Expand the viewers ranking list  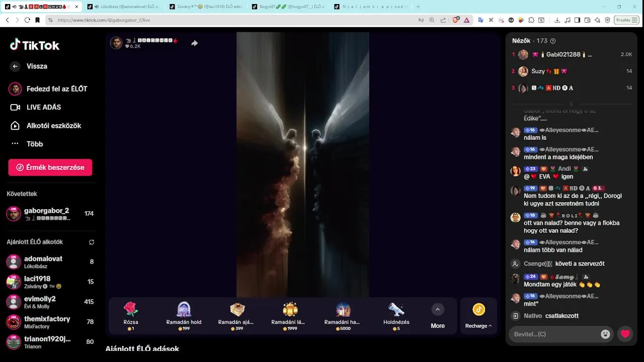[571, 104]
